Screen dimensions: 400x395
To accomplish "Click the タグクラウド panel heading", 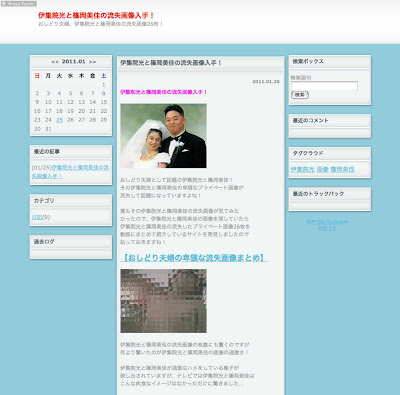I will (x=308, y=153).
